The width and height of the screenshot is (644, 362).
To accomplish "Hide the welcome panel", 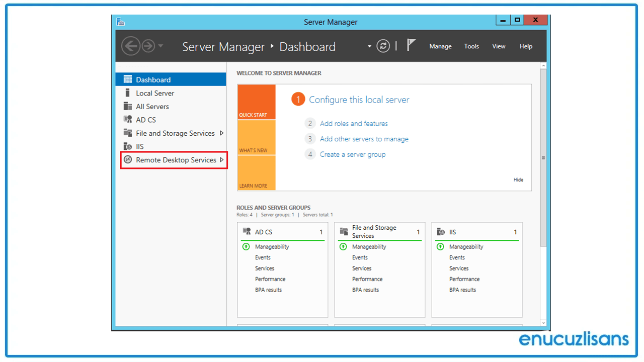I will coord(518,179).
